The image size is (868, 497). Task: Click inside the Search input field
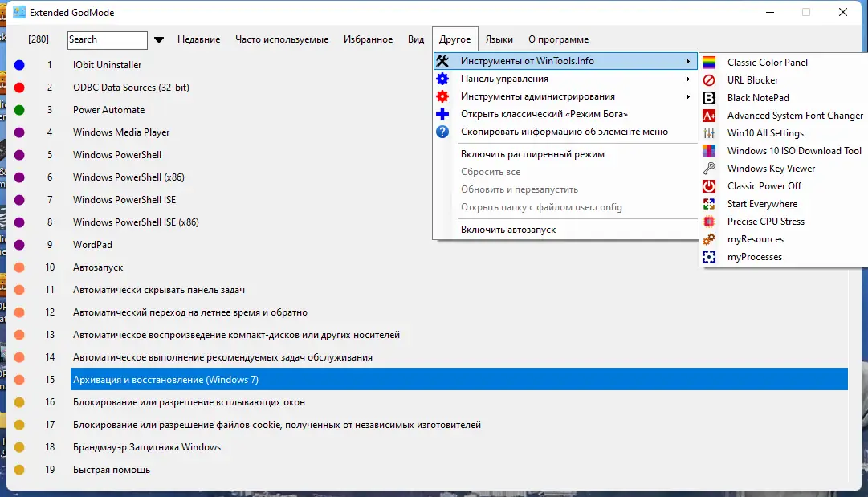pos(107,39)
